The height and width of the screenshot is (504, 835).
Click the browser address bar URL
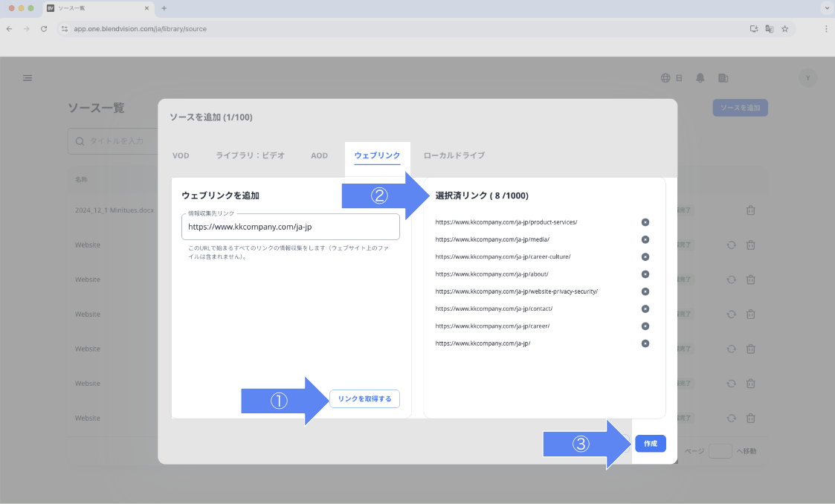point(140,29)
